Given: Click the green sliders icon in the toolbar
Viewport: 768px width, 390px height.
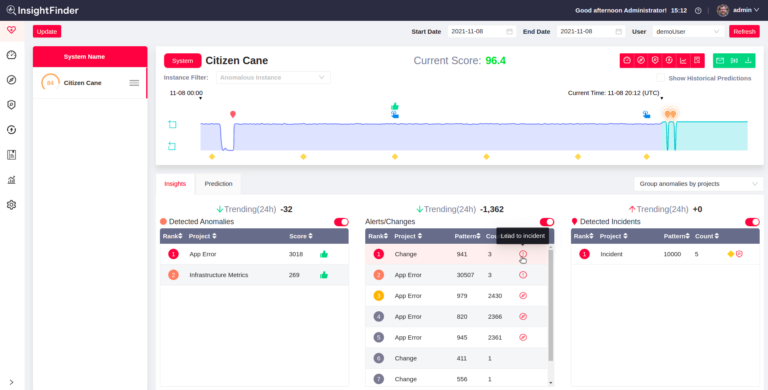Looking at the screenshot, I should click(x=734, y=61).
